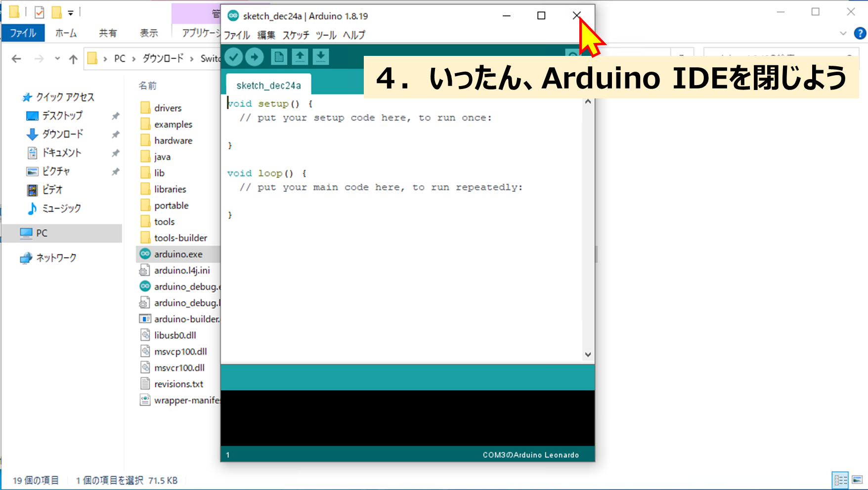This screenshot has width=868, height=490.
Task: Select the sketch_dec24a tab
Action: tap(268, 85)
